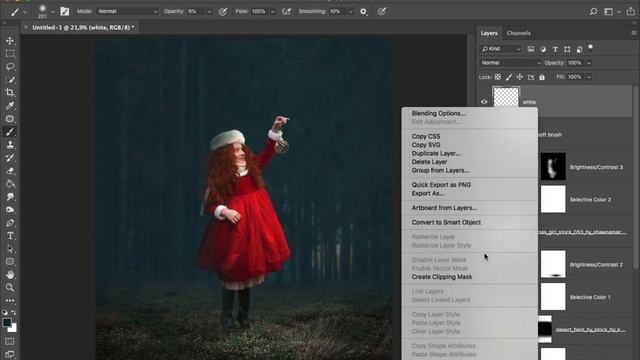
Task: Toggle lock image pixels brush icon
Action: (x=509, y=77)
